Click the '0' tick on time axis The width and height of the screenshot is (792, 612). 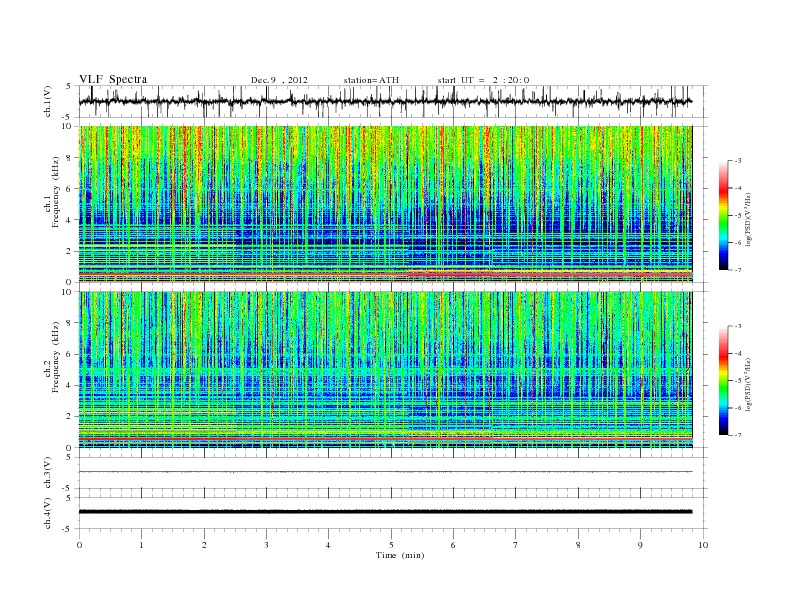point(79,545)
